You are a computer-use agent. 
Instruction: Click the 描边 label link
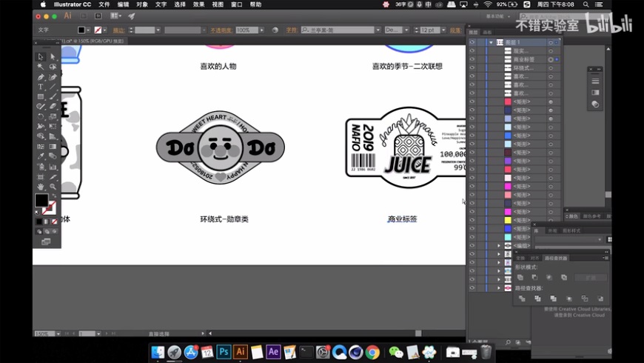click(x=118, y=30)
